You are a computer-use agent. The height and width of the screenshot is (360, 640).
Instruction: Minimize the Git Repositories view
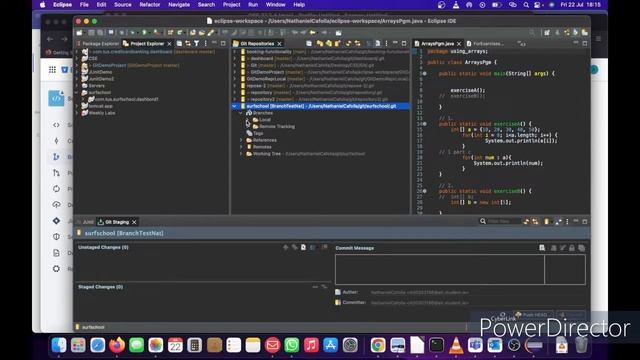click(x=395, y=43)
